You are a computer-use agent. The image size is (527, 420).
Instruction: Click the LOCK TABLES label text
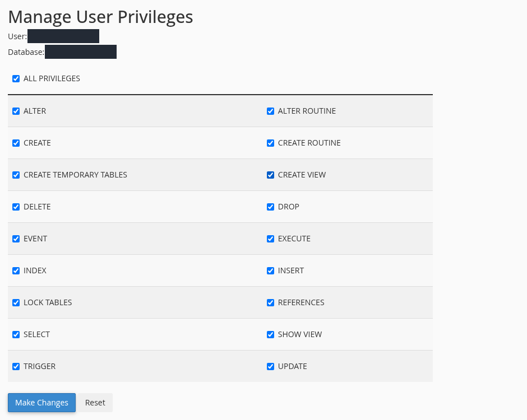(x=48, y=302)
